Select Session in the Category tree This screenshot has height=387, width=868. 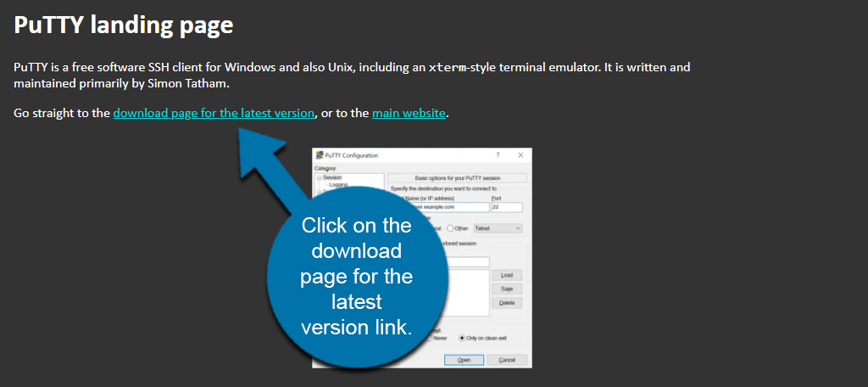[331, 177]
